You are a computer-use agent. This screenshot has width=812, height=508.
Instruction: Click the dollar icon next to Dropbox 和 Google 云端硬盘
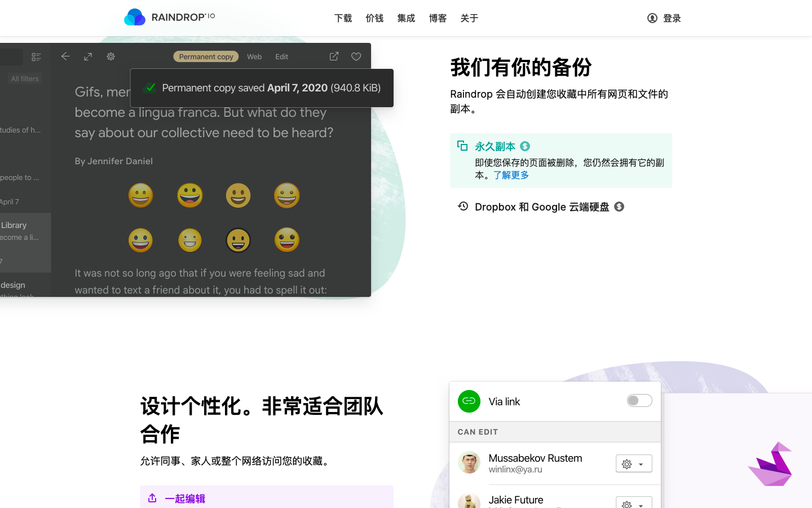(x=619, y=207)
